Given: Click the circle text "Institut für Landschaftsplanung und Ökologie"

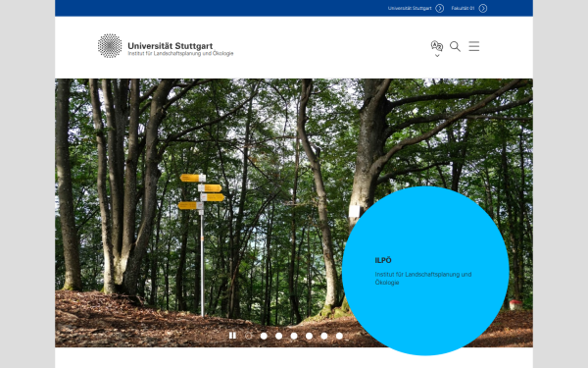Looking at the screenshot, I should click(x=423, y=279).
